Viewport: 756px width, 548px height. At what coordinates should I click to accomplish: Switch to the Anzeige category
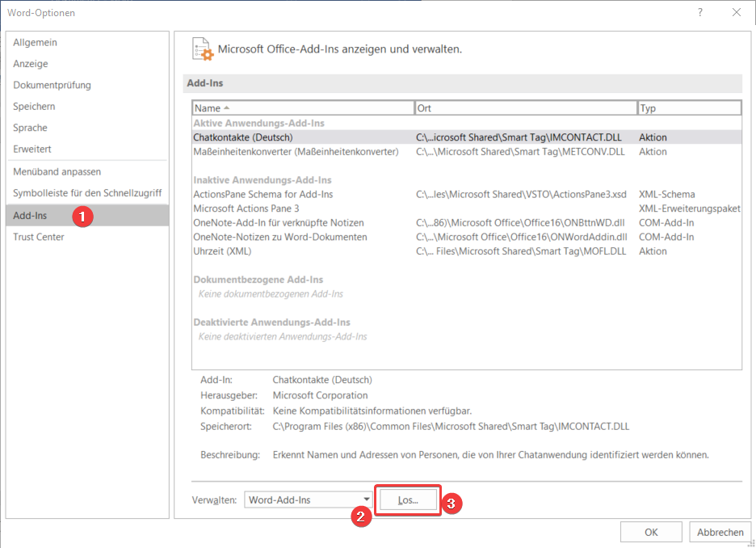(31, 64)
